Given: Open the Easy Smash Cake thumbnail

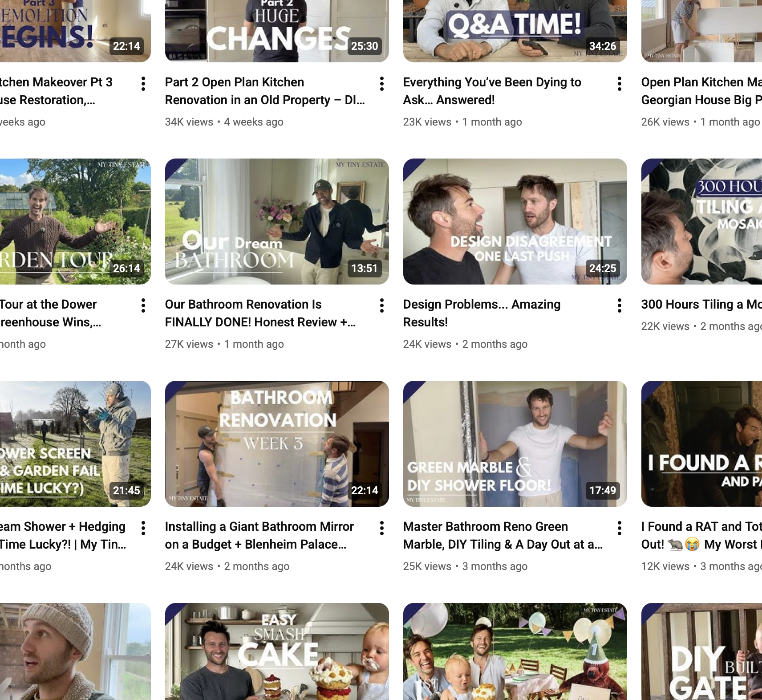Looking at the screenshot, I should pyautogui.click(x=277, y=651).
